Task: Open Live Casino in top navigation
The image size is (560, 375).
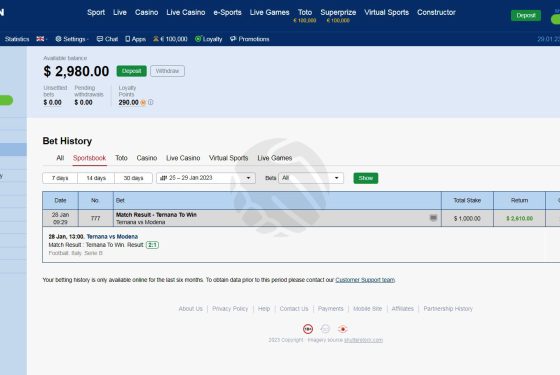Action: click(186, 12)
